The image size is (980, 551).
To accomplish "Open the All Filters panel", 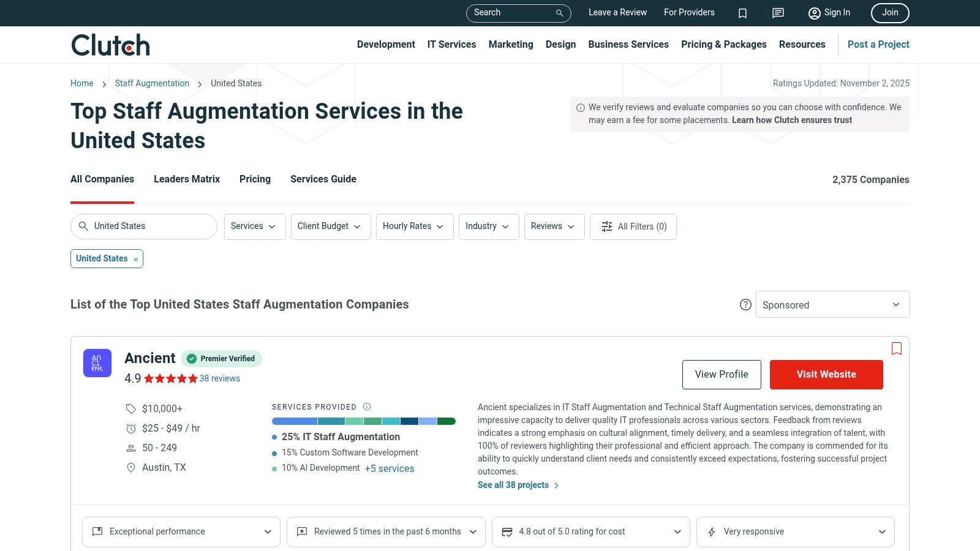I will [x=633, y=227].
